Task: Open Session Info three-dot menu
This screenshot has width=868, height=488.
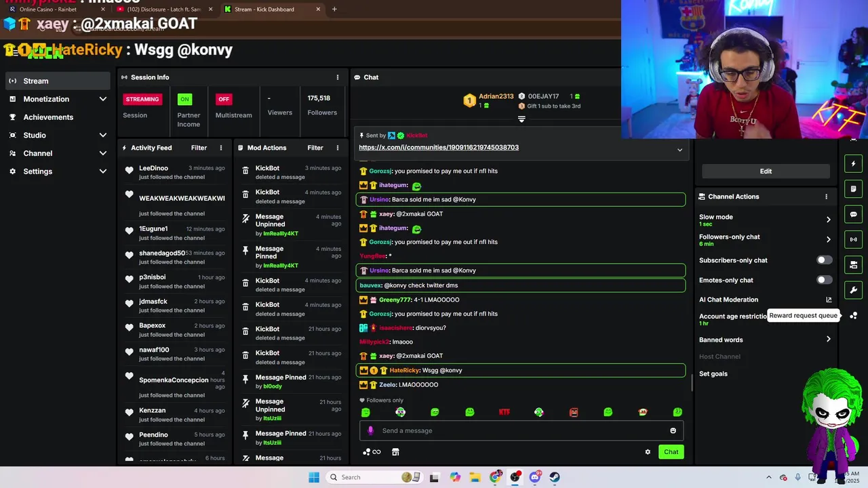Action: [338, 77]
